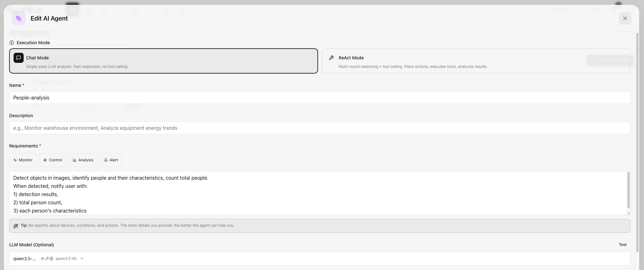Click the magic wand icon in Tip box
This screenshot has width=644, height=270.
16,226
